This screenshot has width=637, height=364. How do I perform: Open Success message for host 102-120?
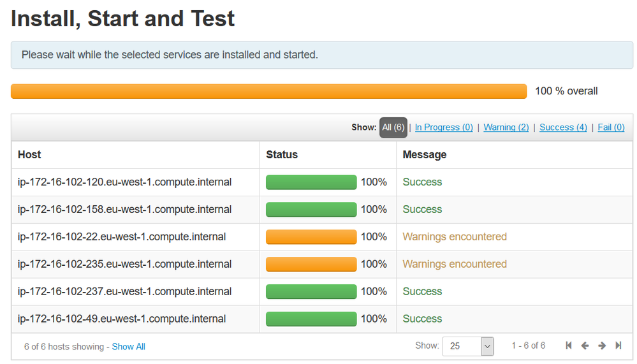tap(422, 182)
